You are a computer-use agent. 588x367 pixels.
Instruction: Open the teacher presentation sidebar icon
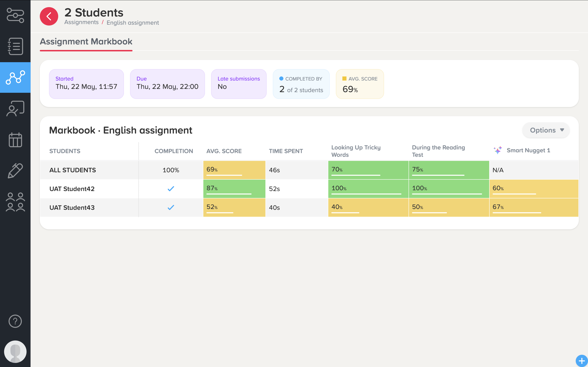pyautogui.click(x=15, y=108)
